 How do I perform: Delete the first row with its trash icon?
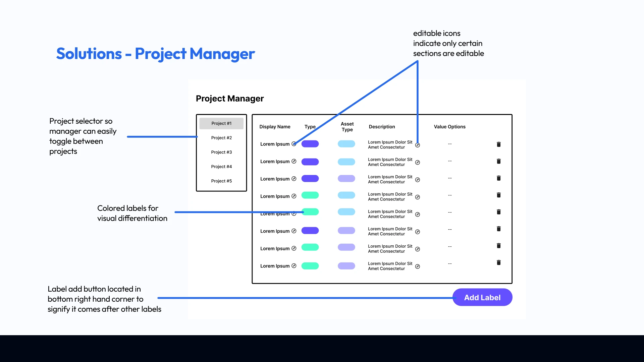click(x=498, y=144)
